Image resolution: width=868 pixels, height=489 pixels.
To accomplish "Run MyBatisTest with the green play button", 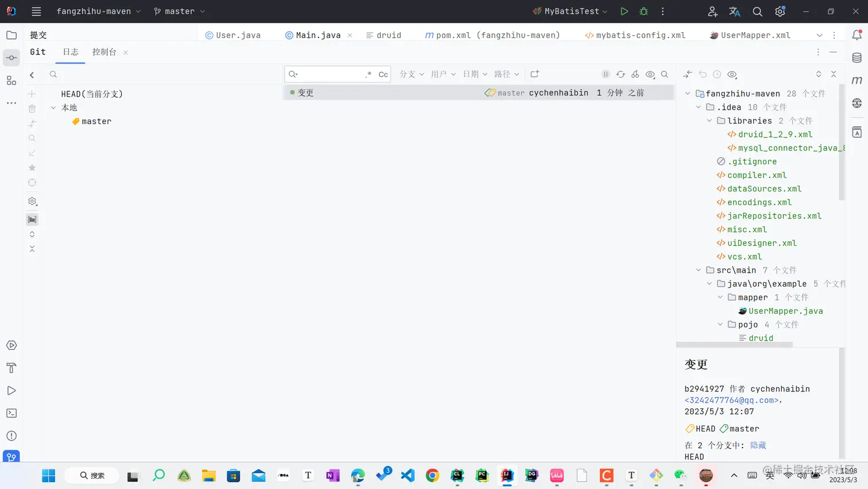I will click(624, 11).
